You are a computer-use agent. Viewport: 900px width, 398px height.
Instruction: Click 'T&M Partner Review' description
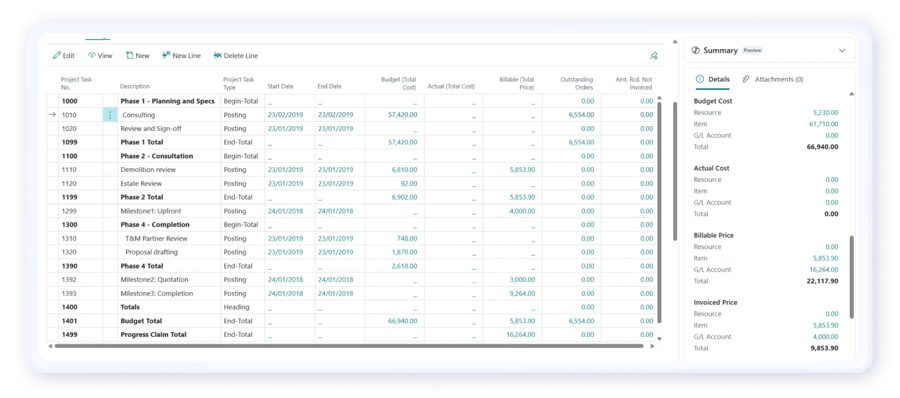156,238
